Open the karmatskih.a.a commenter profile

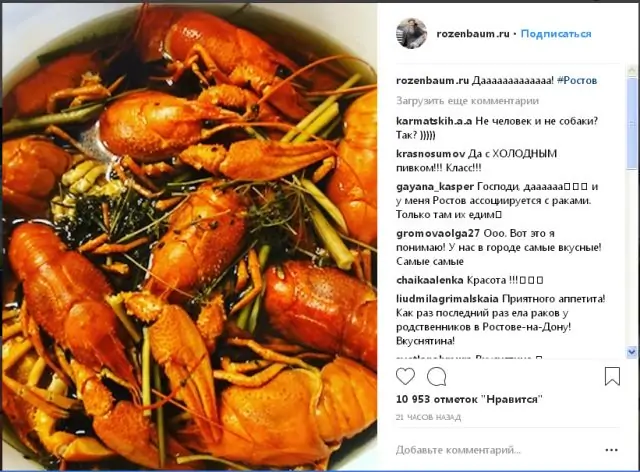tap(434, 121)
